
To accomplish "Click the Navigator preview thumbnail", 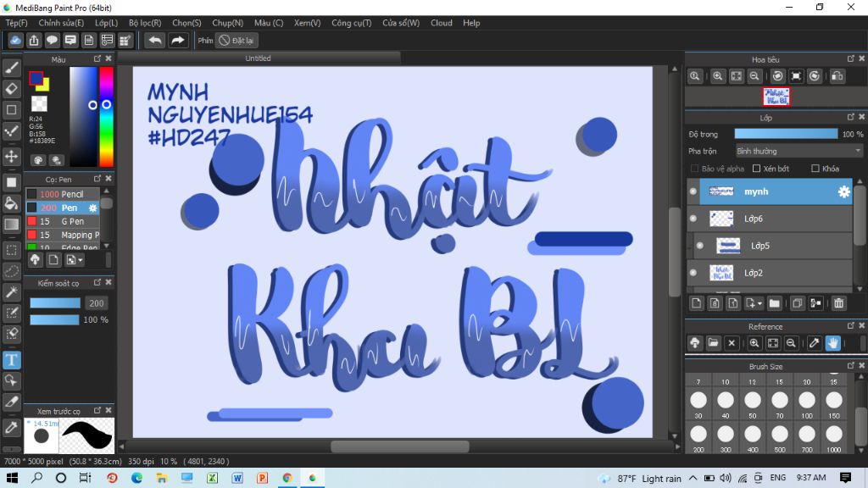I will tap(776, 97).
